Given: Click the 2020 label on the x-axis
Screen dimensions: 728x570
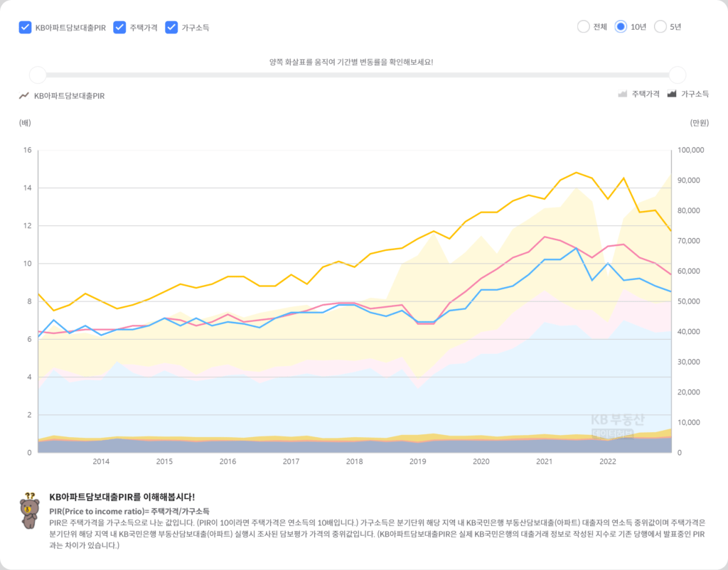Looking at the screenshot, I should [481, 461].
